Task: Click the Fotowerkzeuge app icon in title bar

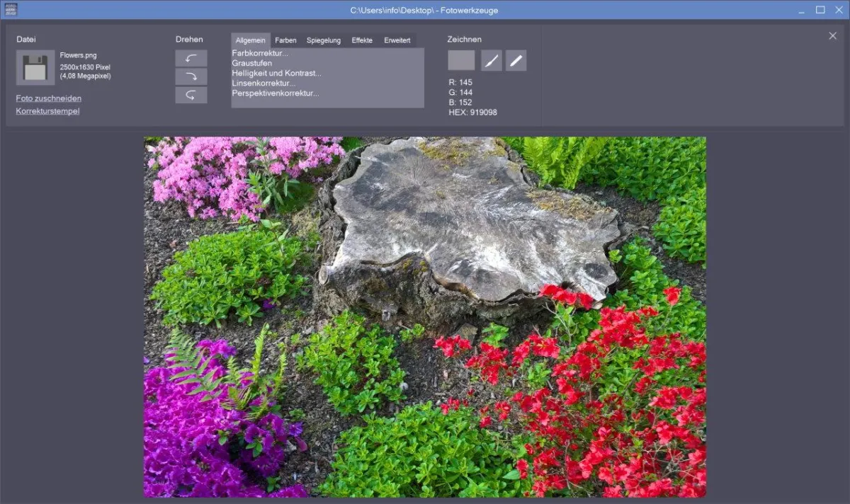Action: pyautogui.click(x=10, y=10)
